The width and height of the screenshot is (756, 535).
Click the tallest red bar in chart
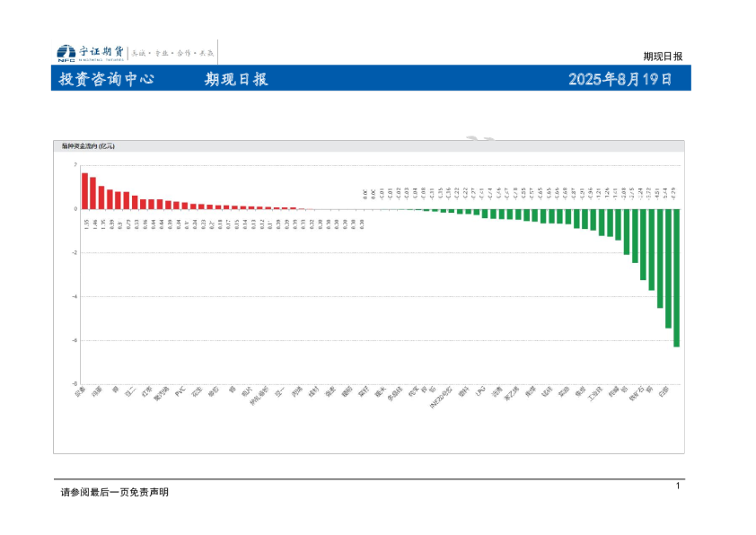point(85,191)
